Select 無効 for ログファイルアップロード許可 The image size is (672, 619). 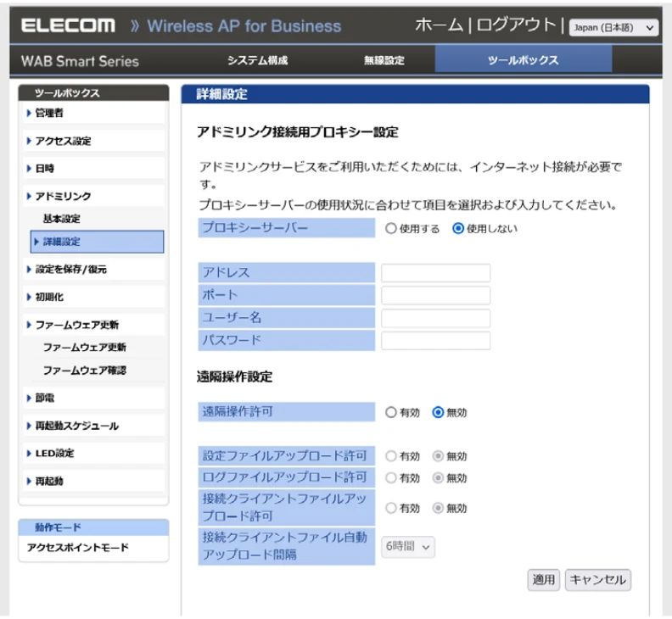click(438, 478)
